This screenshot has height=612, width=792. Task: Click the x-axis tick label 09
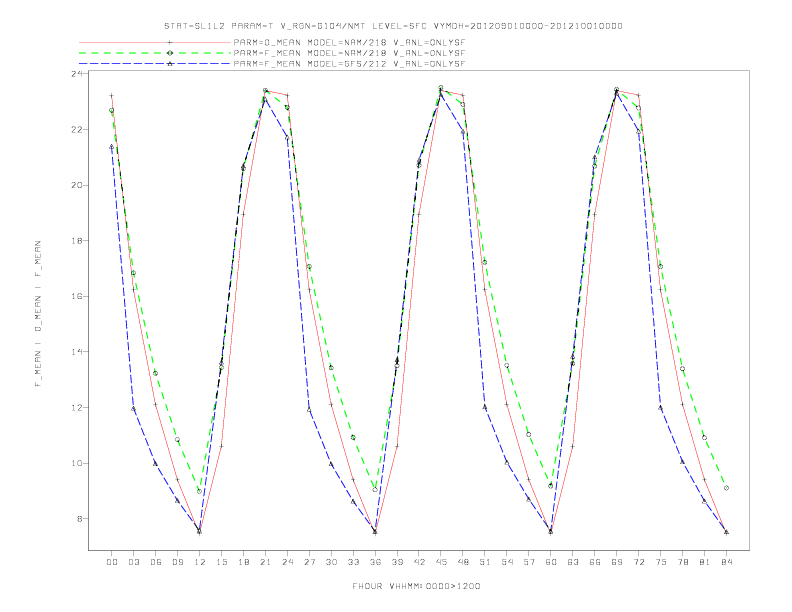point(178,562)
